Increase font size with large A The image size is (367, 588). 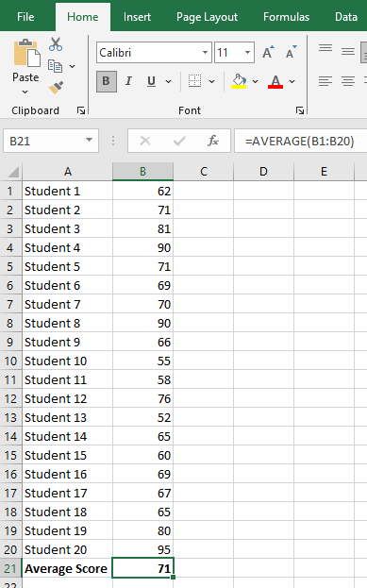tap(268, 52)
